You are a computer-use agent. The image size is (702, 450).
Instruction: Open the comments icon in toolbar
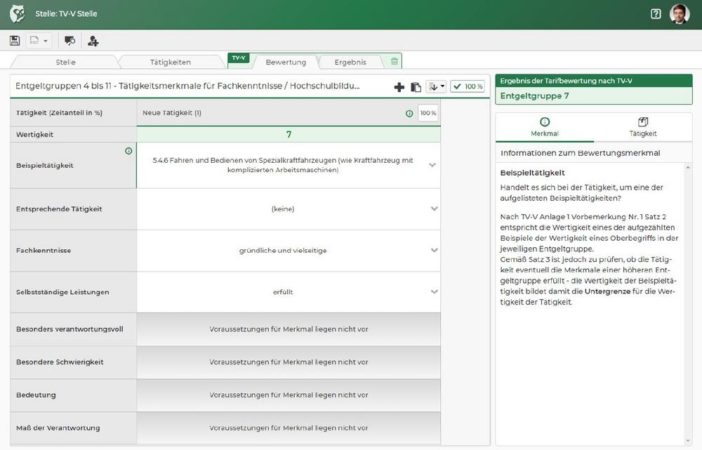69,40
